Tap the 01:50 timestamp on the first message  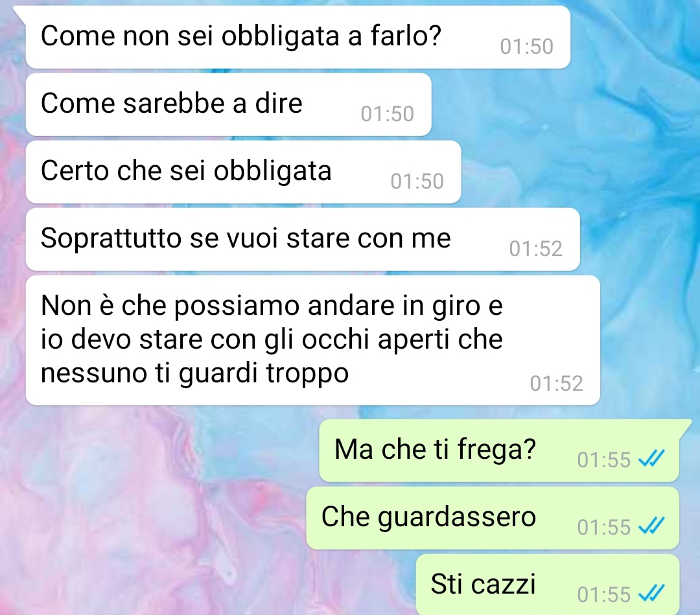526,47
